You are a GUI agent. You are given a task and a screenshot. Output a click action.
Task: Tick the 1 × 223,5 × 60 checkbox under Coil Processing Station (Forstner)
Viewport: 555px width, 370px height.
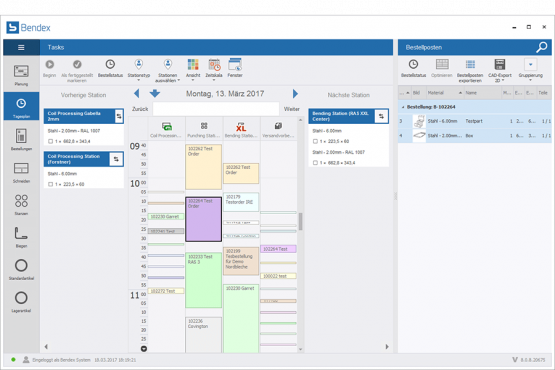50,184
